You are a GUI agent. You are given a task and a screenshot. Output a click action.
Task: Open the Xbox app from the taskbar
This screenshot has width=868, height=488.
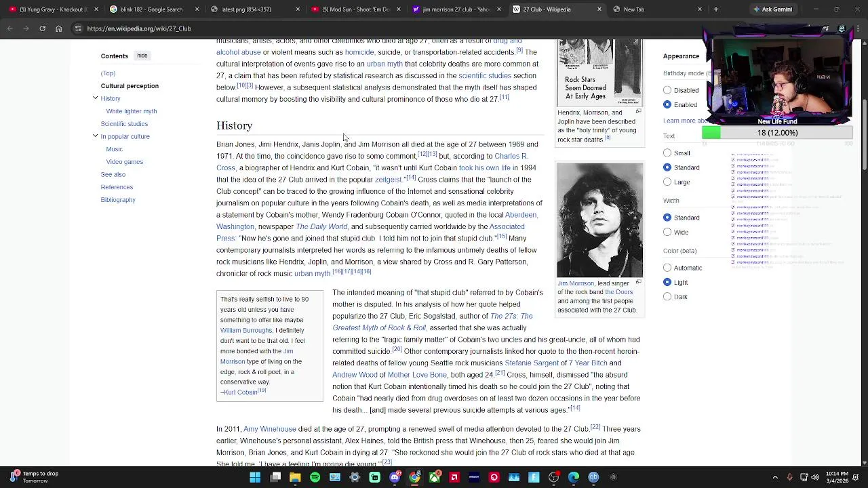coord(434,477)
